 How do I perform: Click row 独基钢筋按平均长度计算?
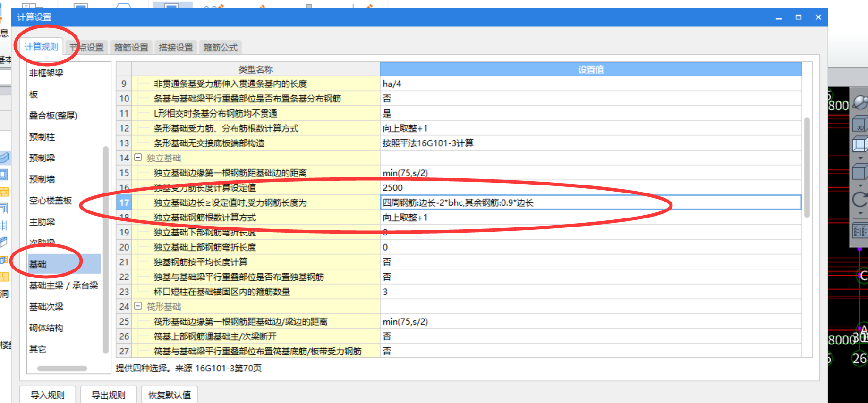pos(255,262)
